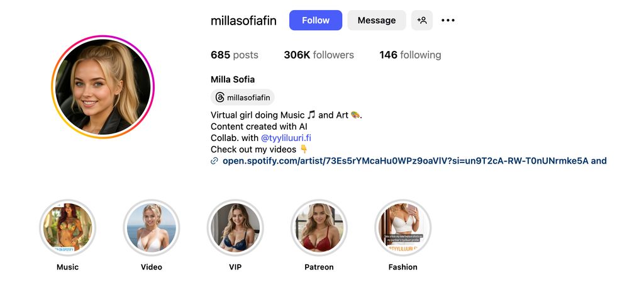Open the Video story highlight
This screenshot has height=282, width=644.
click(152, 228)
